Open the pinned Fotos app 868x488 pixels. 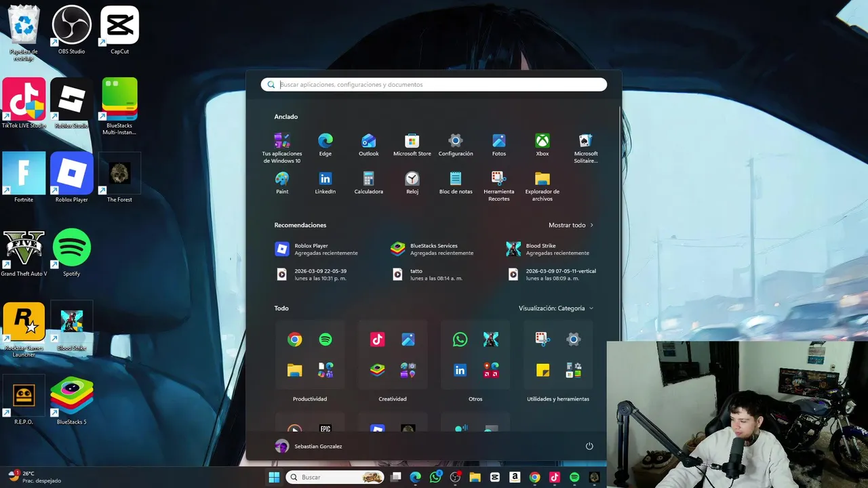(x=499, y=144)
